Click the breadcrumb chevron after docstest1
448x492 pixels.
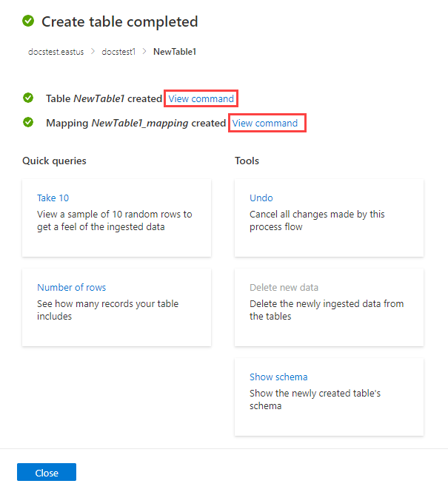click(x=144, y=52)
